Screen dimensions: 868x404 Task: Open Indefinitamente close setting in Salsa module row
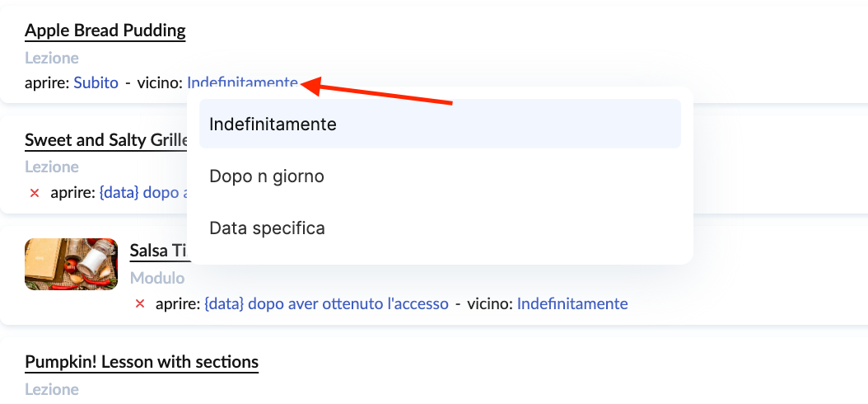click(x=572, y=303)
